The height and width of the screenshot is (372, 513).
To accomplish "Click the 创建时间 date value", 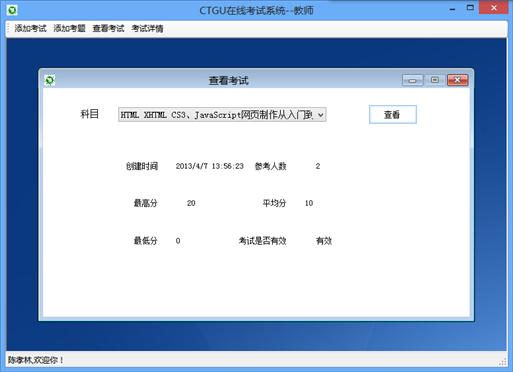I will pos(209,166).
